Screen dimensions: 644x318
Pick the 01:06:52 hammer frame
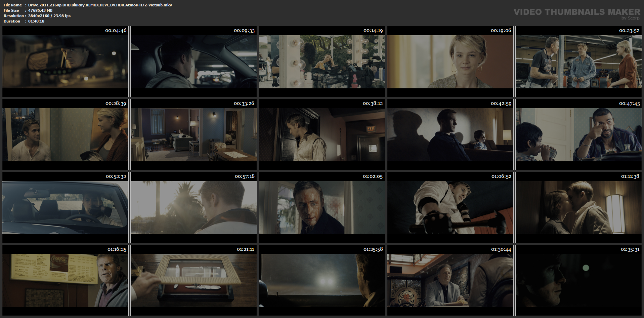coord(450,207)
